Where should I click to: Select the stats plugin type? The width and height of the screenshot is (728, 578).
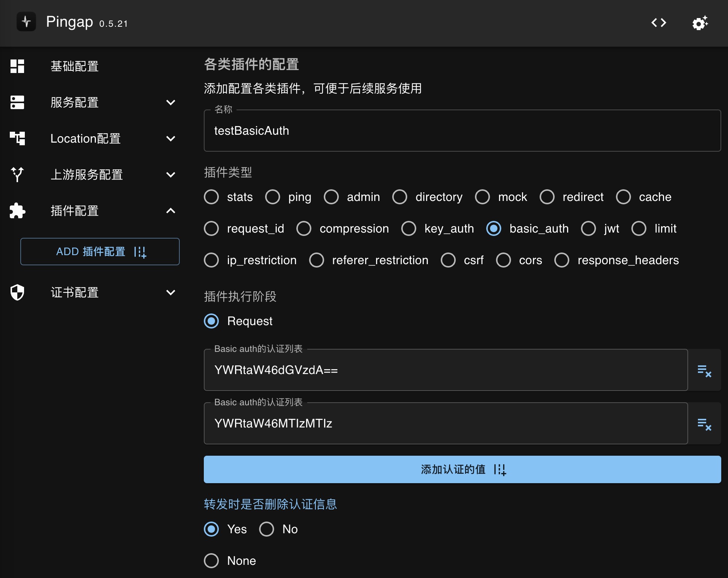coord(211,197)
